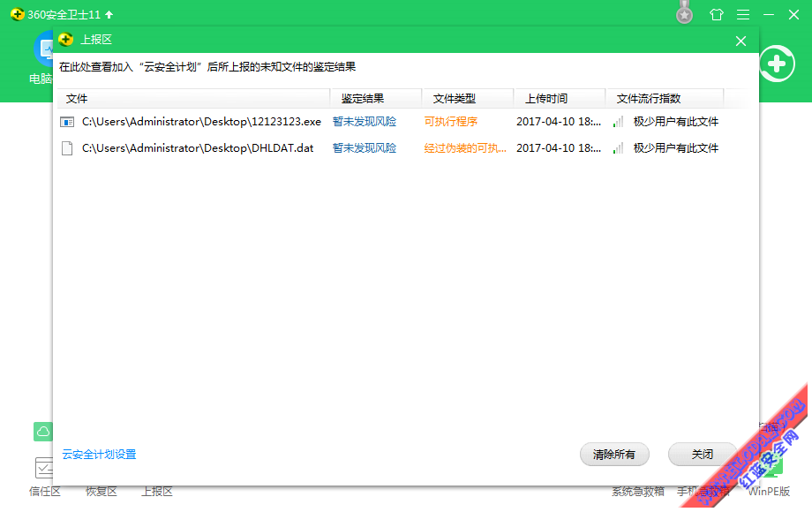
Task: Click the 12123123.exe file icon
Action: (x=67, y=122)
